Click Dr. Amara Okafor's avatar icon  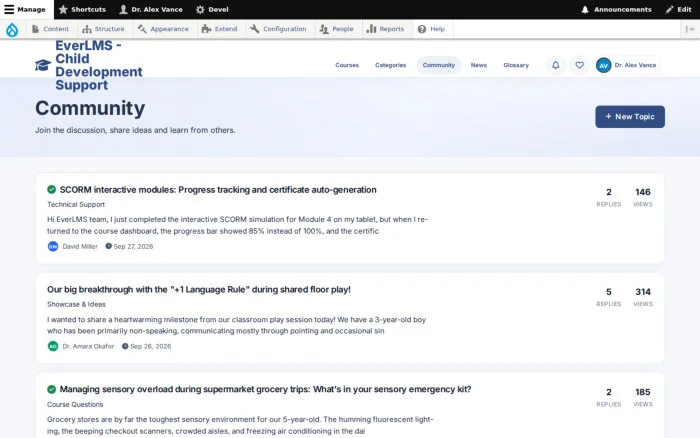[53, 346]
